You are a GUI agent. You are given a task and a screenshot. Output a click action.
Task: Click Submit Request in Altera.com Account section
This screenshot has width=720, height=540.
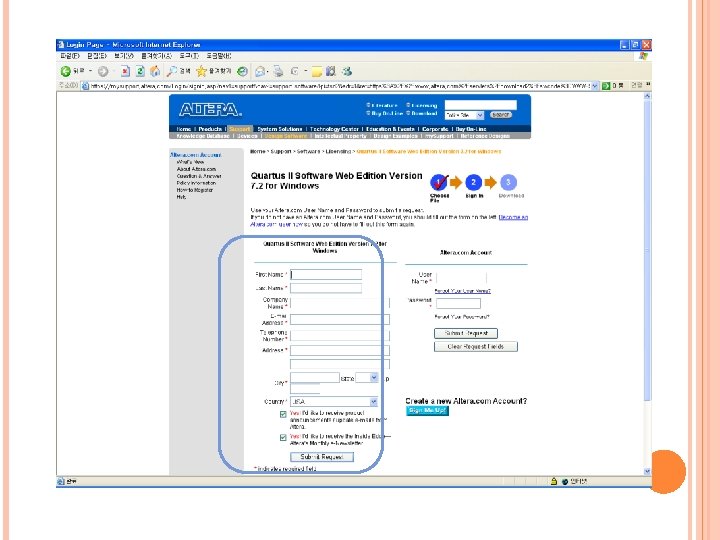tap(466, 333)
